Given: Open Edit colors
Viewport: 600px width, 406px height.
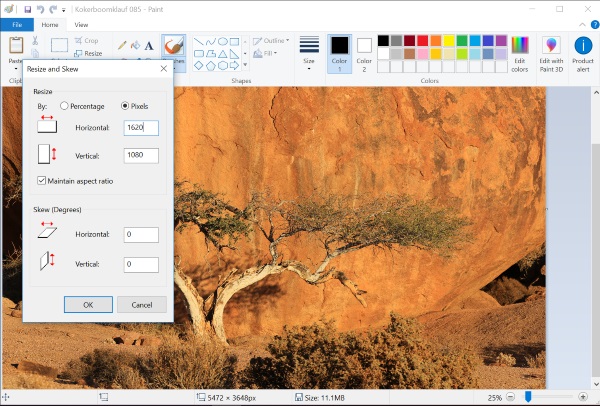Looking at the screenshot, I should (520, 54).
